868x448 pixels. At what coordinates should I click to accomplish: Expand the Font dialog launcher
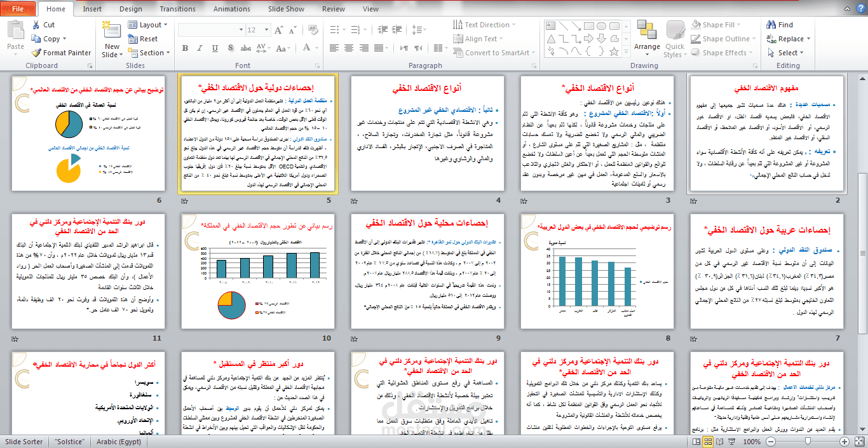(317, 65)
